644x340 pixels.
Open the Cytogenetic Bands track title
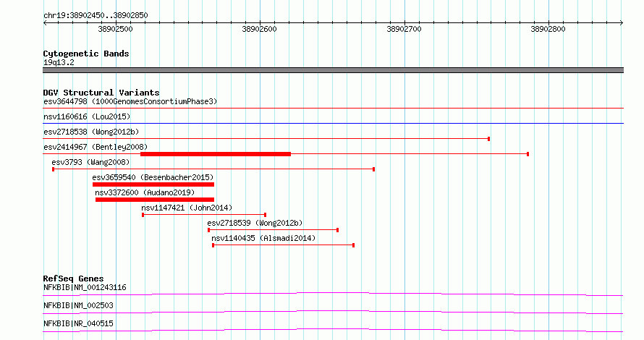[x=86, y=54]
